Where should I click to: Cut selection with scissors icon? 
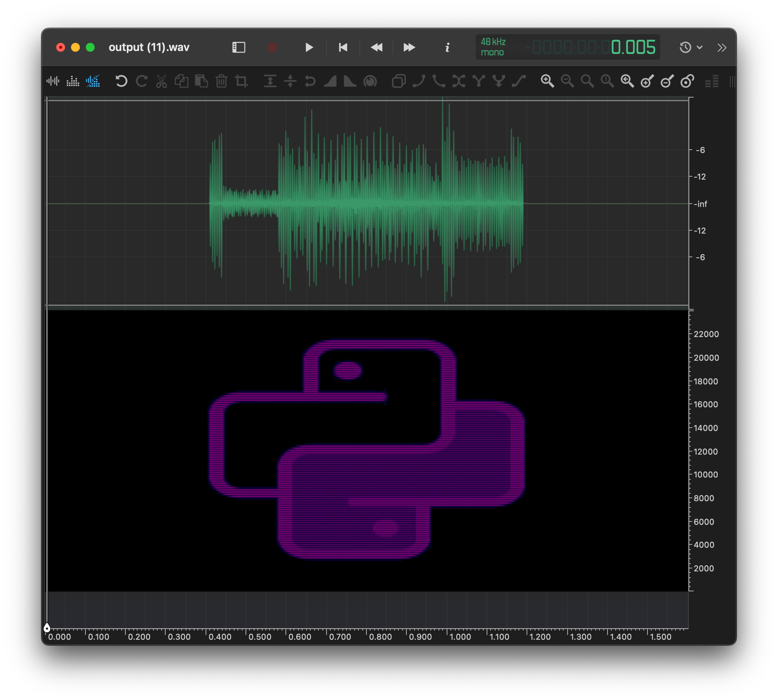(x=162, y=81)
